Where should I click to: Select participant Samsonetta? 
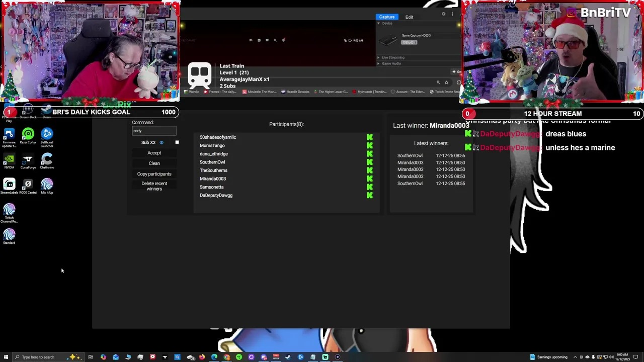[x=212, y=187]
